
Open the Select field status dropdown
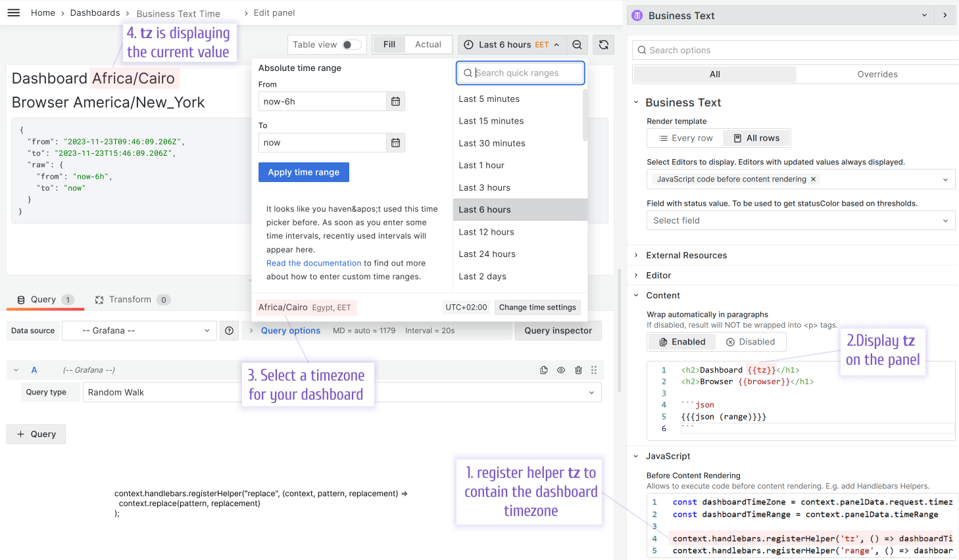[800, 221]
